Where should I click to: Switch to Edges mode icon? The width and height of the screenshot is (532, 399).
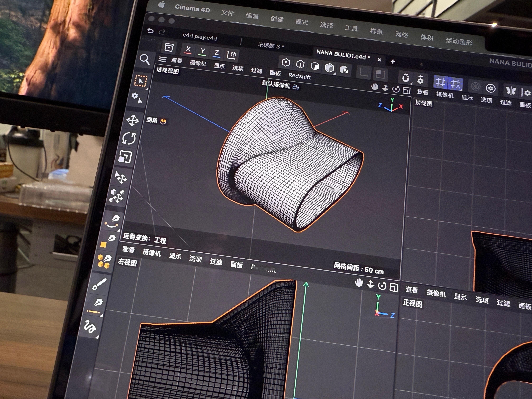click(300, 64)
